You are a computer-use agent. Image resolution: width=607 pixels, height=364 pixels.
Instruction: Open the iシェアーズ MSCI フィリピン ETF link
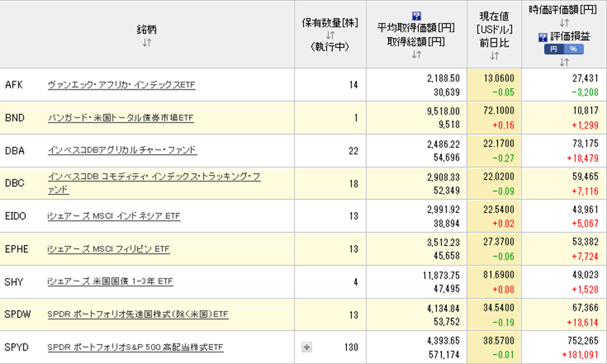pyautogui.click(x=109, y=249)
